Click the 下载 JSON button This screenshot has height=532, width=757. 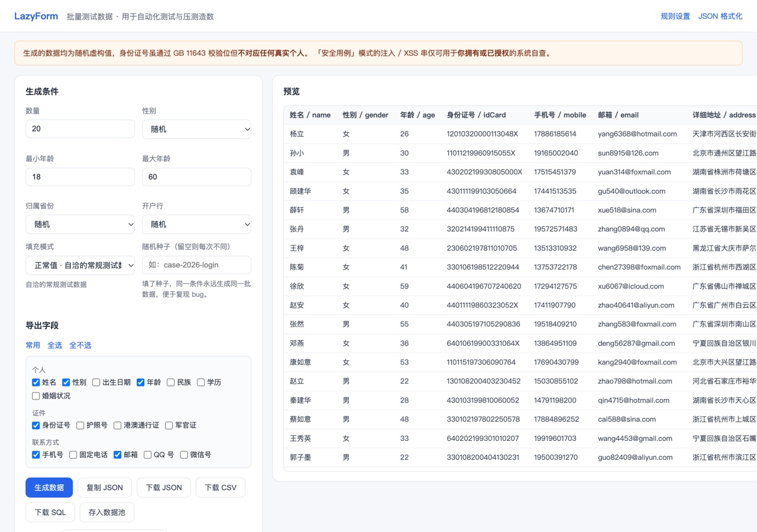tap(164, 488)
